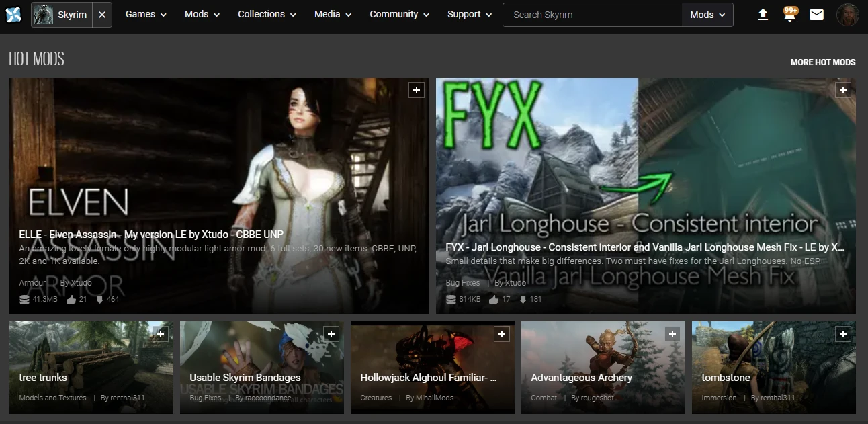
Task: Add tombstone mod with plus icon
Action: pyautogui.click(x=843, y=333)
